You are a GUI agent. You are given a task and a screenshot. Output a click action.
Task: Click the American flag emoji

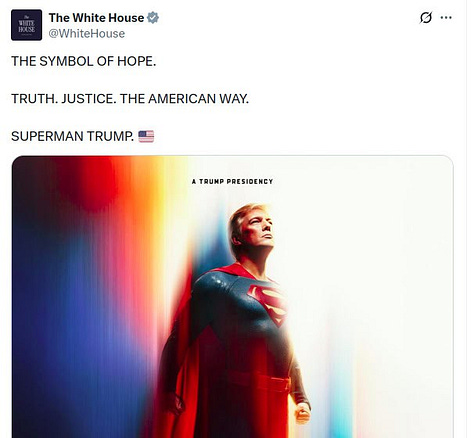pos(146,136)
